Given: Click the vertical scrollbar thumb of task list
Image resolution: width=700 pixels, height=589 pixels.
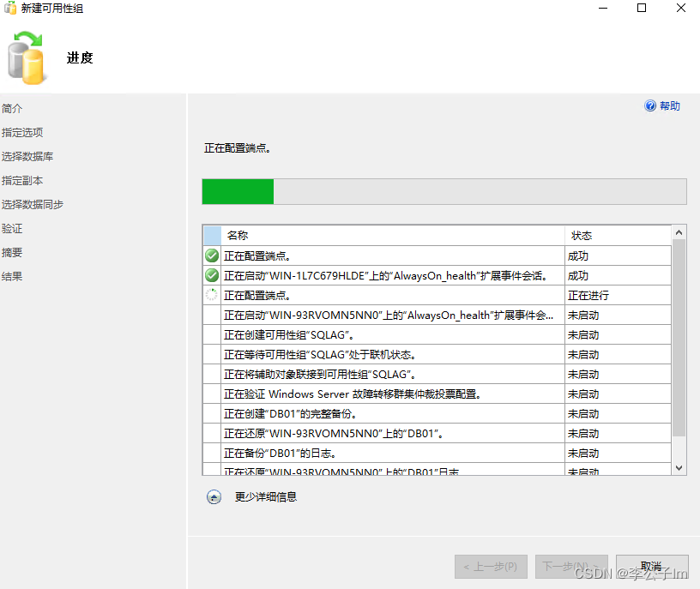Looking at the screenshot, I should pyautogui.click(x=679, y=338).
